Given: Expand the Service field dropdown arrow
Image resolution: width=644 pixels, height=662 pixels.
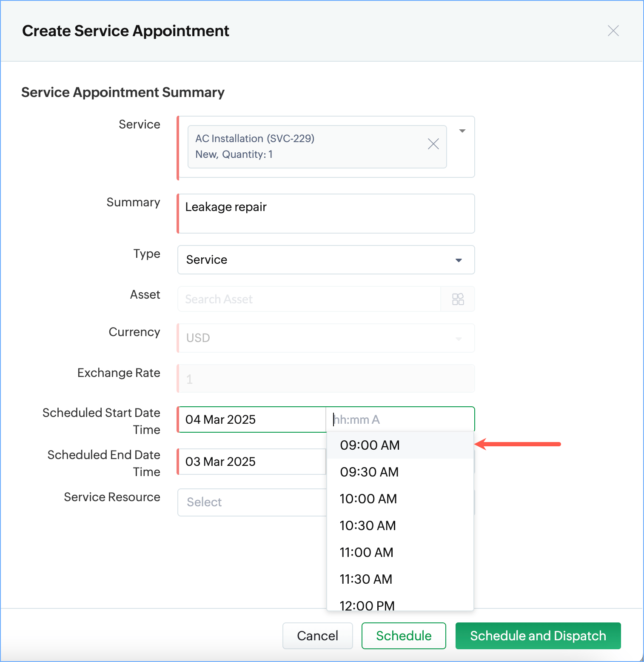Looking at the screenshot, I should [x=462, y=131].
